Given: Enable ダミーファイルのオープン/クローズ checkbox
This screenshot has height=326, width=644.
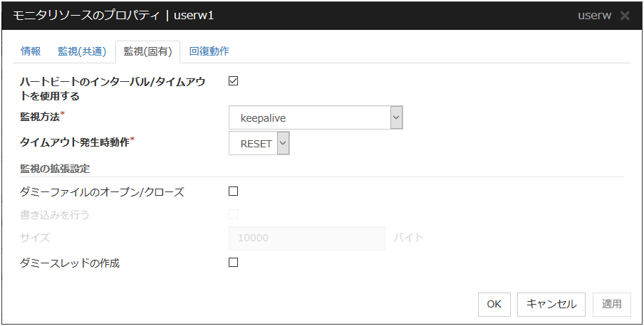Looking at the screenshot, I should point(233,191).
